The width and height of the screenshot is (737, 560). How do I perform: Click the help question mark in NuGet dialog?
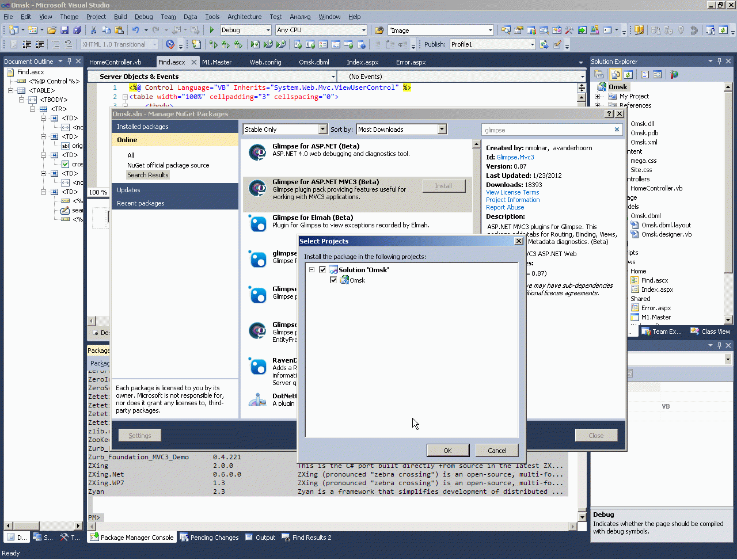(610, 114)
